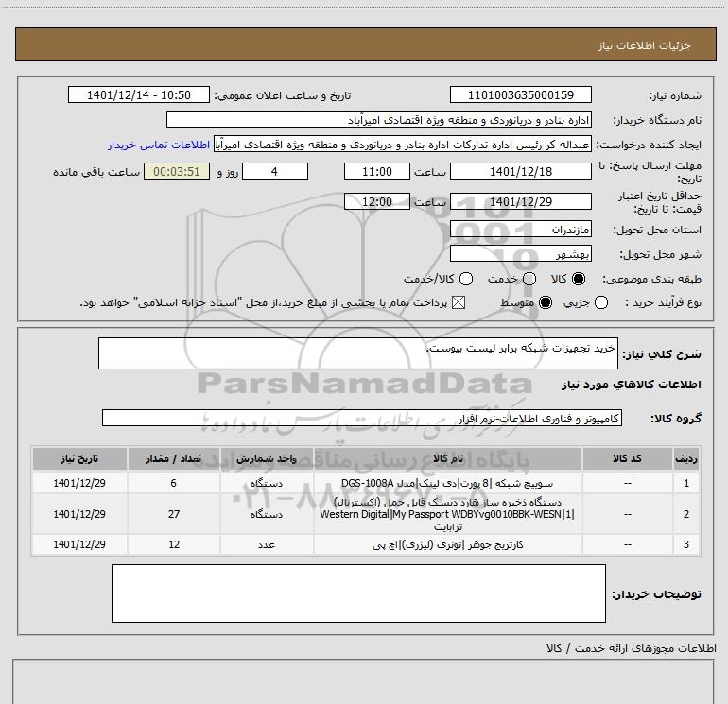Select the کالا/خدمت radio button
728x704 pixels.
[x=466, y=279]
